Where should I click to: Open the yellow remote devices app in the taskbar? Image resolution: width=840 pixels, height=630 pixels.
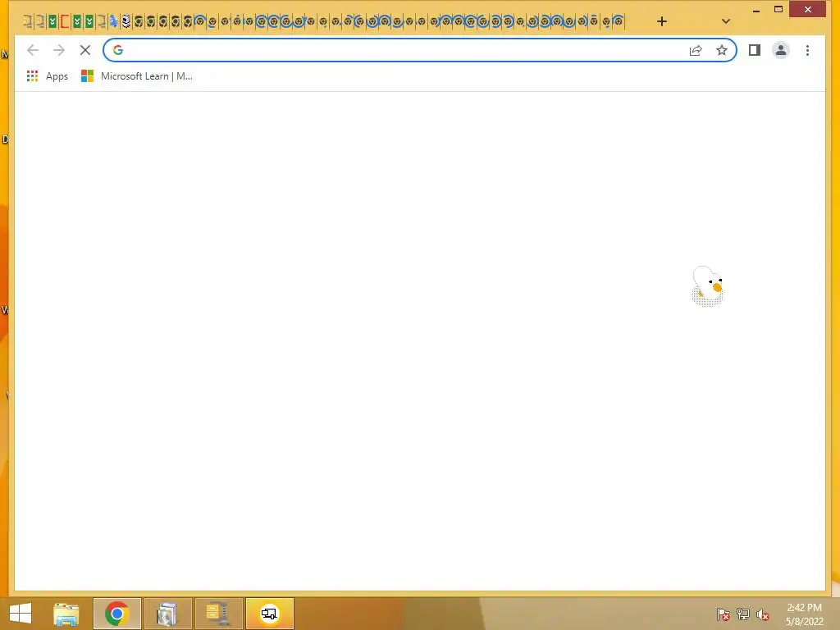click(269, 614)
